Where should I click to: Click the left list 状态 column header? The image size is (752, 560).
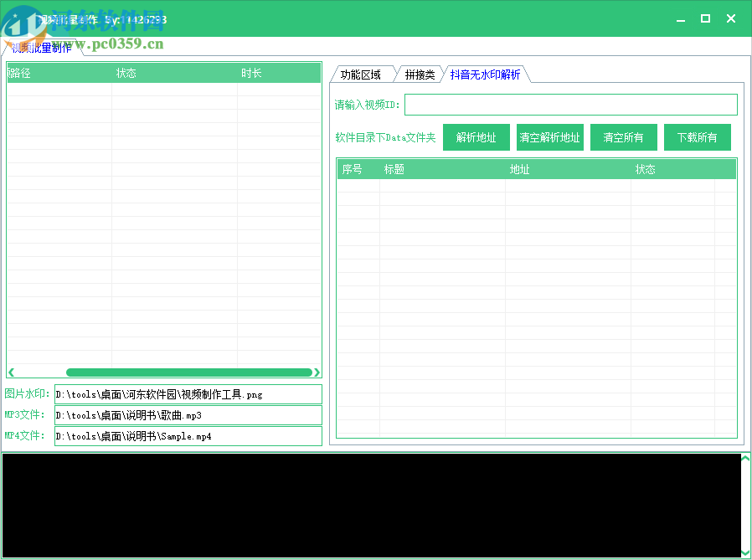[x=174, y=74]
